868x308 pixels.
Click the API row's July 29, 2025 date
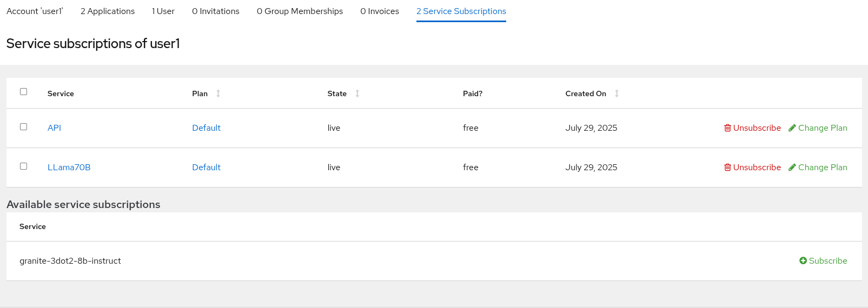[x=591, y=128]
